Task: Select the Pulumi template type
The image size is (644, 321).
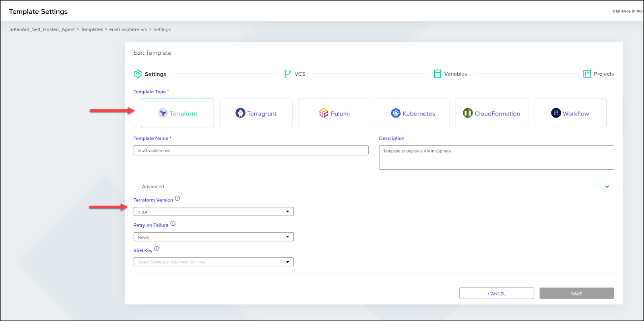Action: [334, 113]
